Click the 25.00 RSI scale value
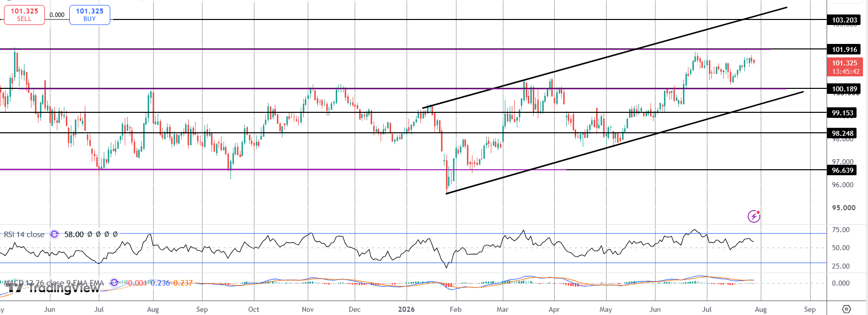868x315 pixels. [x=841, y=266]
